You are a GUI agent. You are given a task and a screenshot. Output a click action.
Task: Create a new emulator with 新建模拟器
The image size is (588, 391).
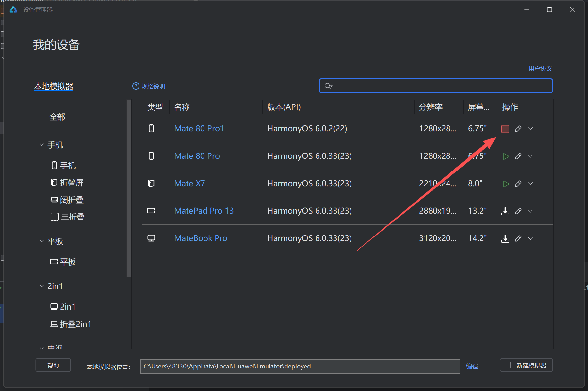(526, 365)
